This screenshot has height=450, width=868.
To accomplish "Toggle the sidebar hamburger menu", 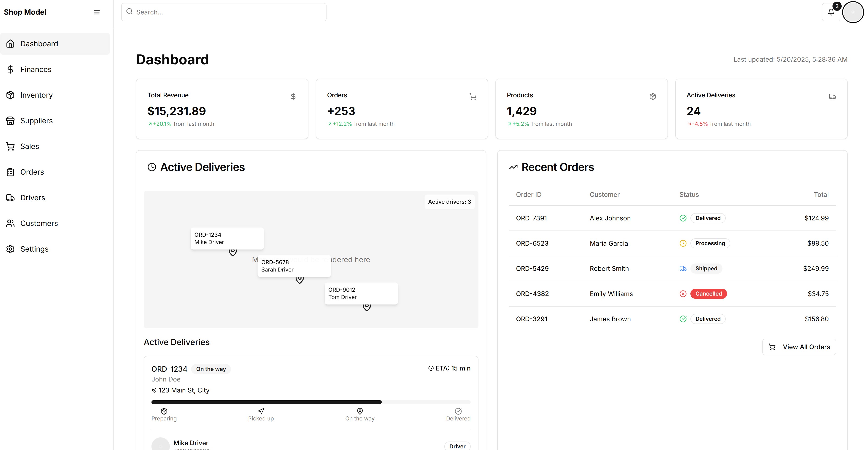I will point(97,12).
